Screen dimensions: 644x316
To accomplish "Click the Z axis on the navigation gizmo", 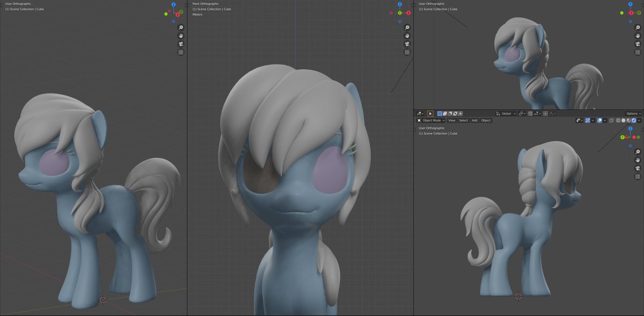I will pos(173,4).
